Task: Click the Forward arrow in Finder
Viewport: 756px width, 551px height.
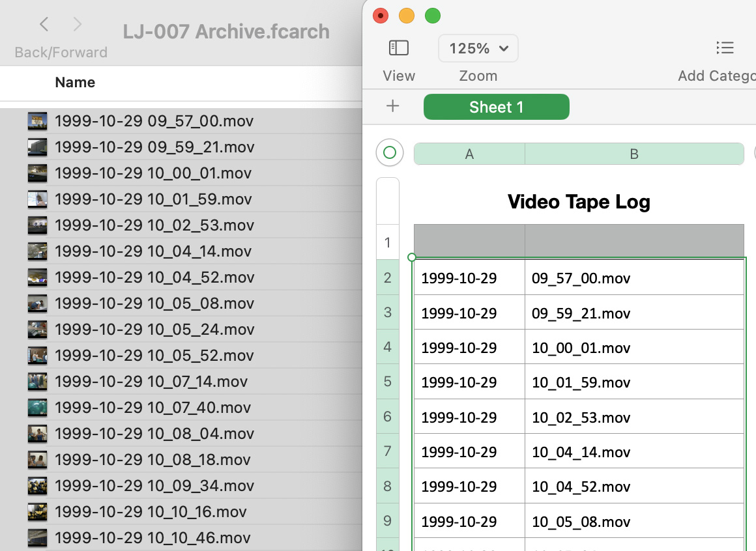Action: pyautogui.click(x=78, y=25)
